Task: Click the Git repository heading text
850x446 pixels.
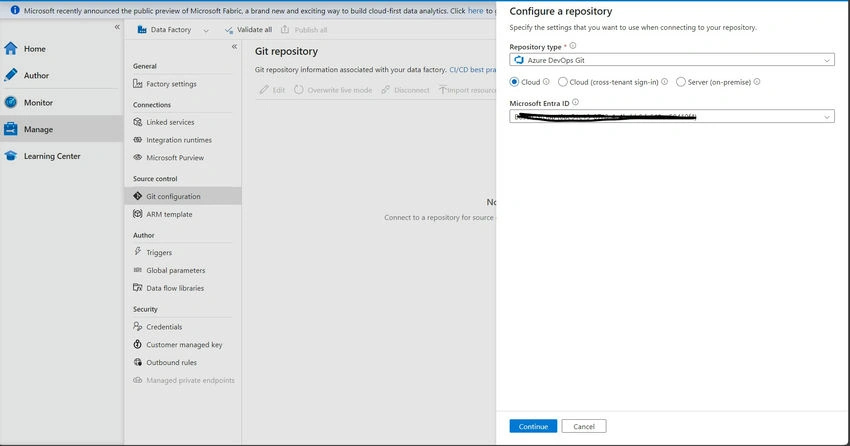Action: click(x=286, y=51)
